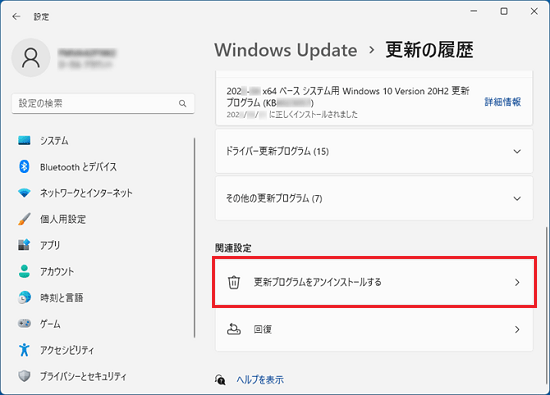Select アカウント in the sidebar
The image size is (550, 395).
[x=57, y=272]
